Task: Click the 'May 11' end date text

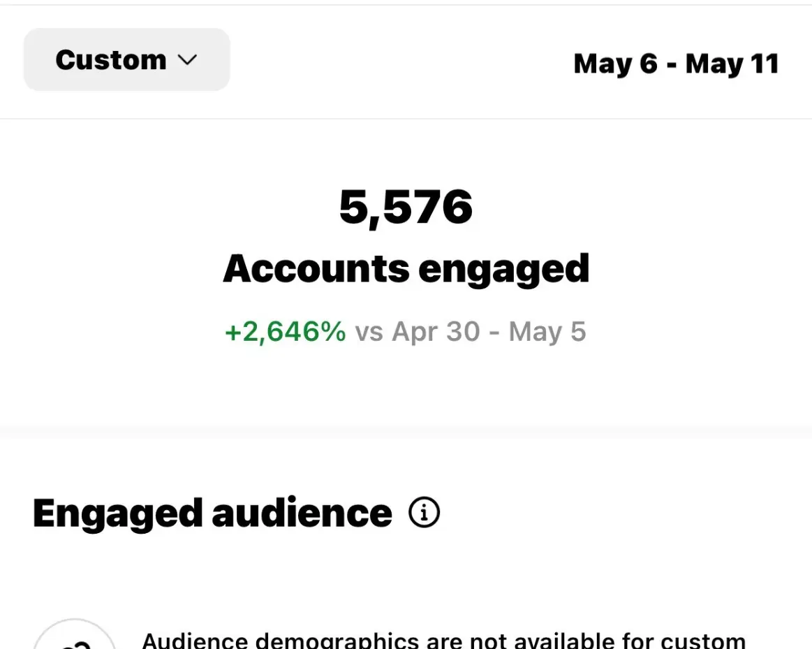Action: click(x=732, y=64)
